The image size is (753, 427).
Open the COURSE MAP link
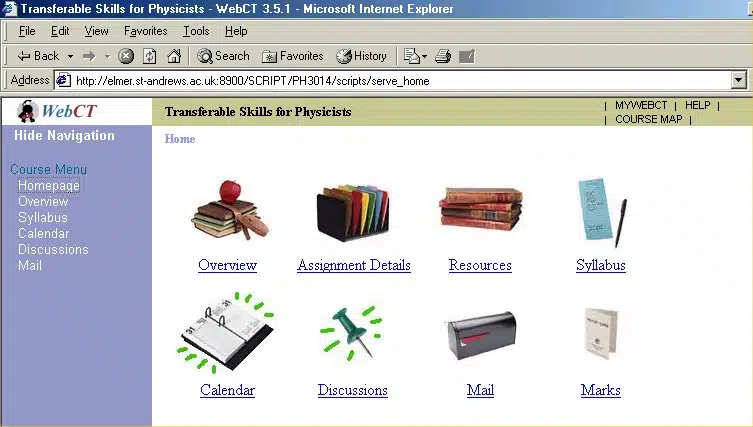649,119
